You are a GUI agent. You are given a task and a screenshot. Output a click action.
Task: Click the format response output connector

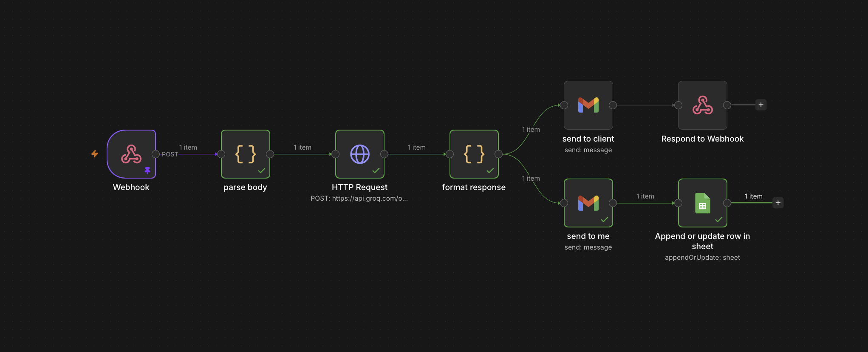pos(498,154)
